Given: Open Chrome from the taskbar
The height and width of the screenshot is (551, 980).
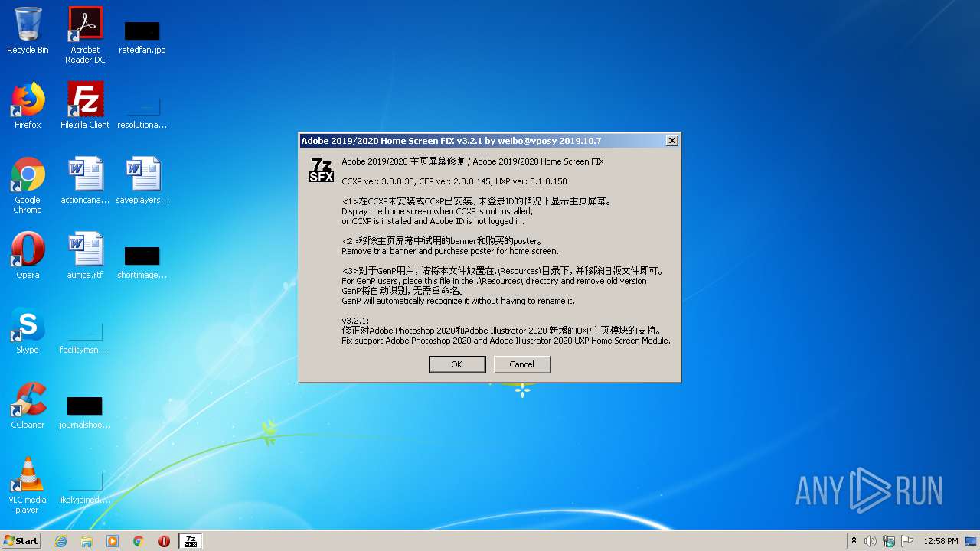Looking at the screenshot, I should click(139, 541).
